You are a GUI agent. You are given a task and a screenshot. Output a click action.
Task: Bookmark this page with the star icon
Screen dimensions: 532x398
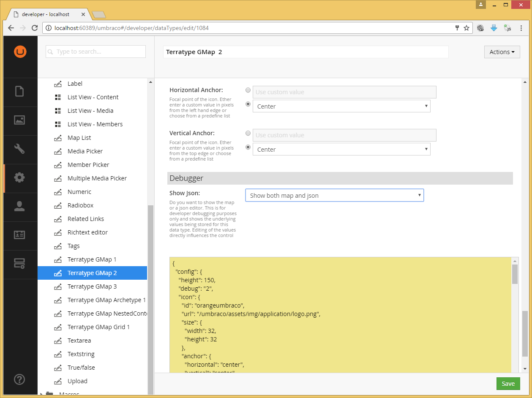click(467, 28)
